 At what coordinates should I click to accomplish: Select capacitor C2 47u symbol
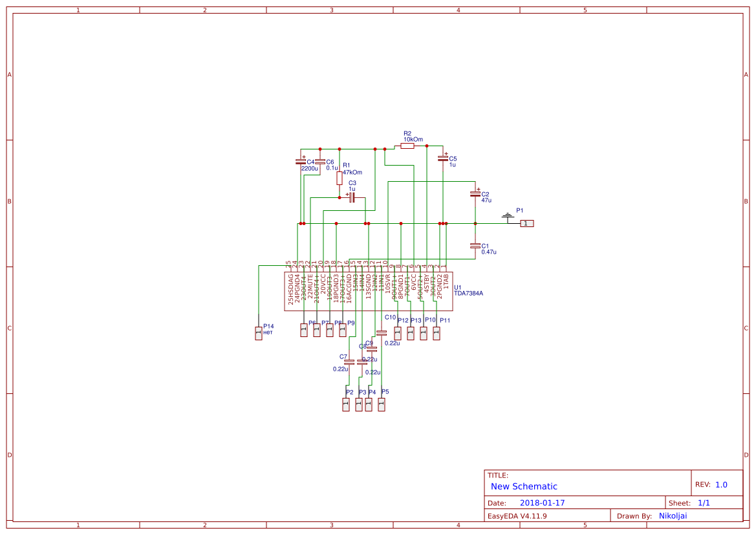coord(475,194)
